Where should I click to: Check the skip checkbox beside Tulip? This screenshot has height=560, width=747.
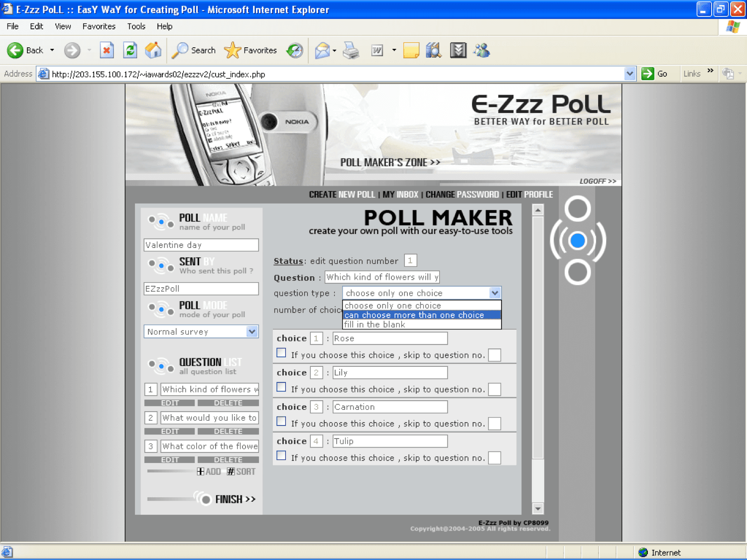pyautogui.click(x=281, y=455)
